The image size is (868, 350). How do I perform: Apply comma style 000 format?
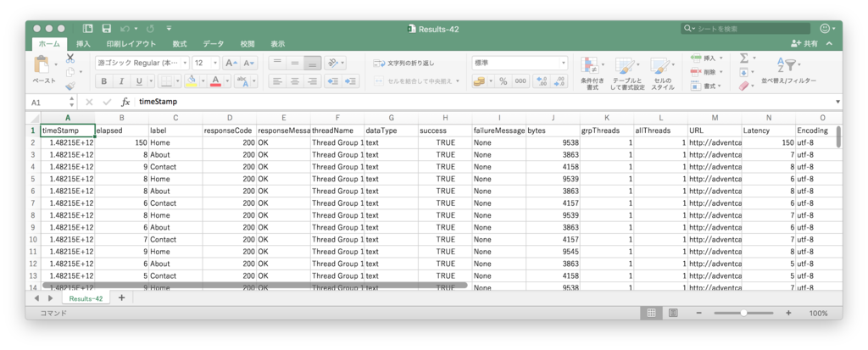520,81
